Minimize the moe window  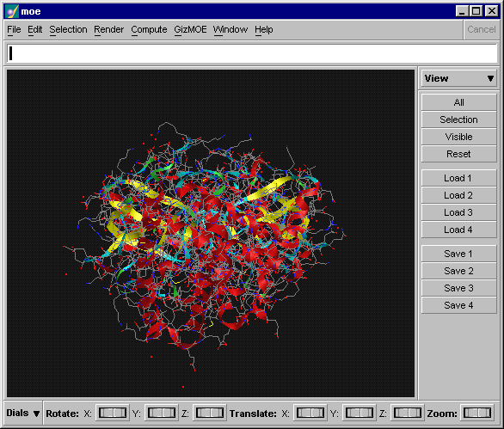[x=462, y=11]
